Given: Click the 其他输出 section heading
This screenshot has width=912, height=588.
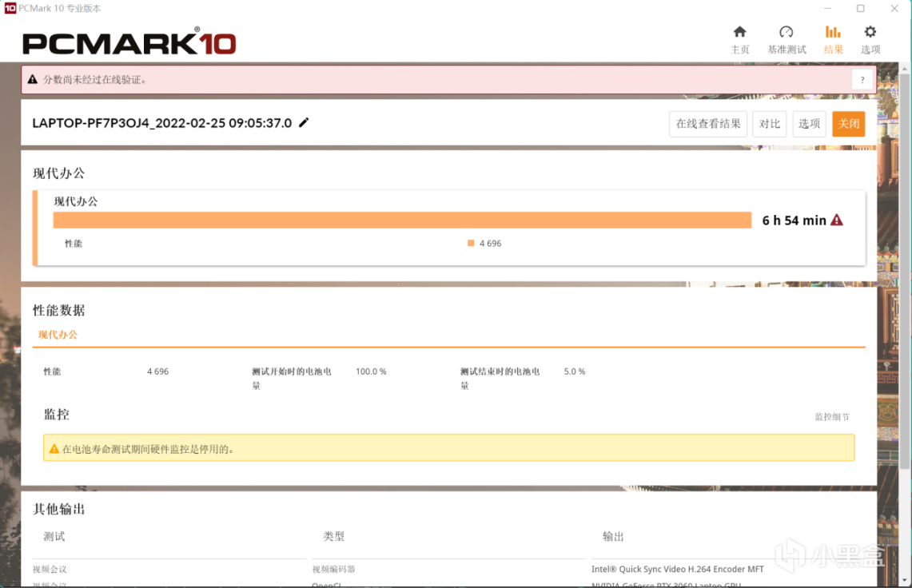Looking at the screenshot, I should [x=58, y=509].
